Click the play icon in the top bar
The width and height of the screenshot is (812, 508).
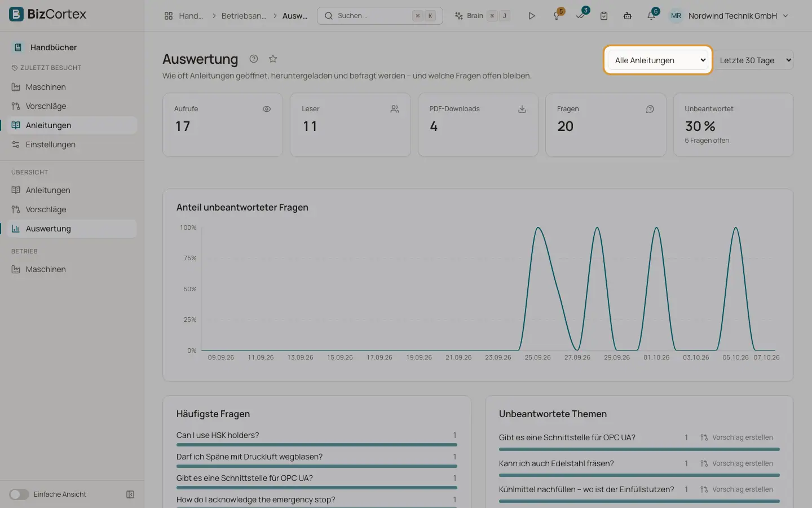tap(532, 16)
